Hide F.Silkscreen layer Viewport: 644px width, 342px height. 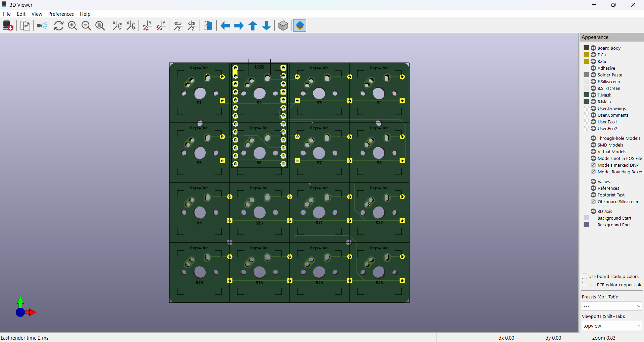(593, 81)
